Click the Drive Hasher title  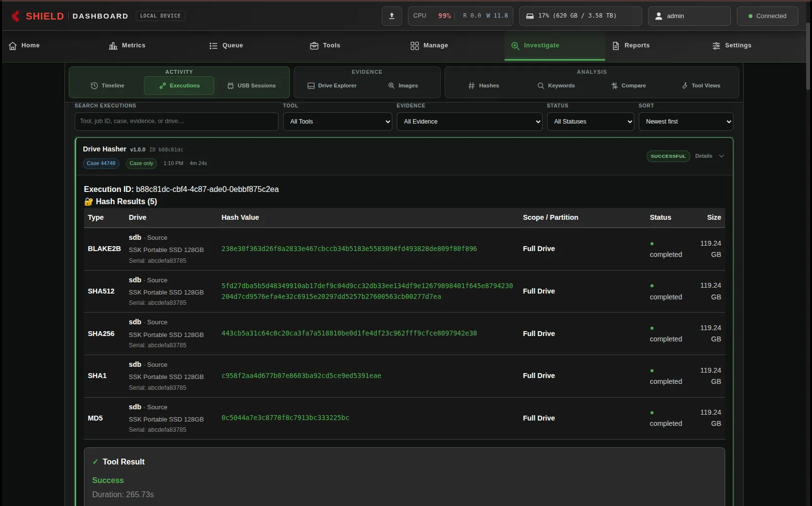tap(104, 149)
